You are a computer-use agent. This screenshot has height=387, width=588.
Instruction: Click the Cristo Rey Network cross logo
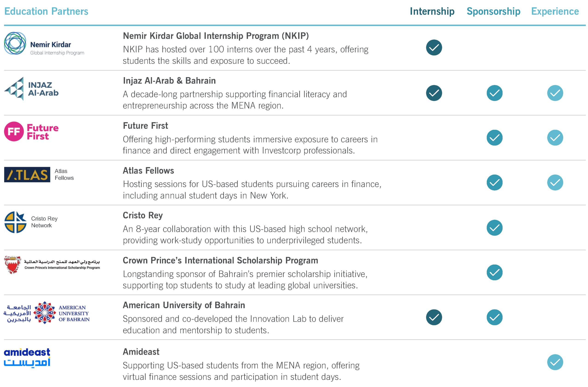pos(15,222)
